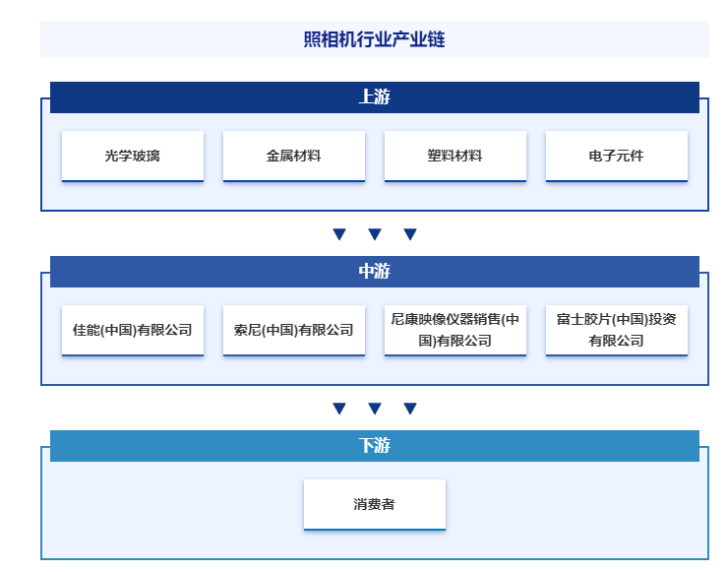Open the 金属材料 card
This screenshot has height=572, width=728.
[294, 157]
